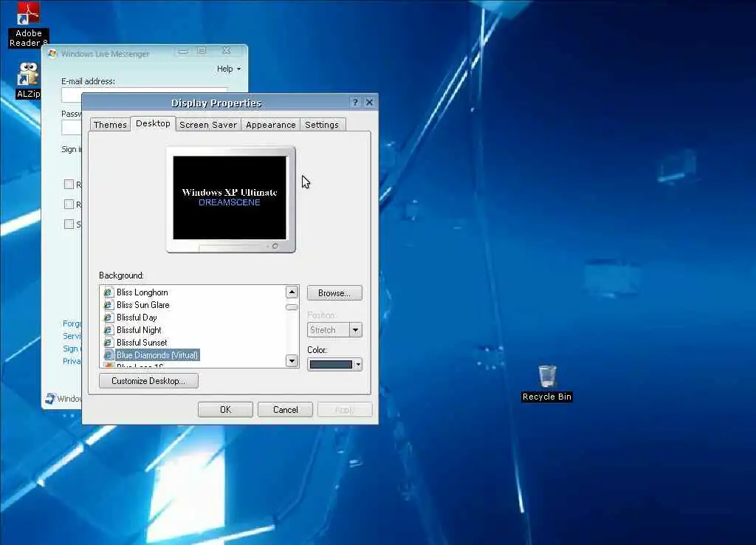The width and height of the screenshot is (756, 545).
Task: Click the Display Properties help question mark
Action: tap(355, 102)
